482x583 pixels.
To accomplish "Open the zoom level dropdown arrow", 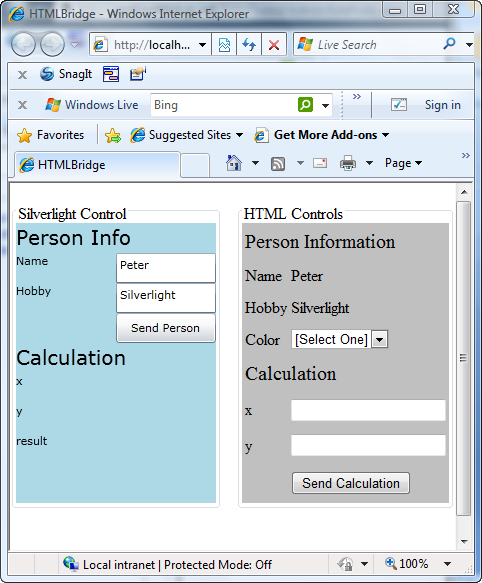I will click(x=447, y=564).
